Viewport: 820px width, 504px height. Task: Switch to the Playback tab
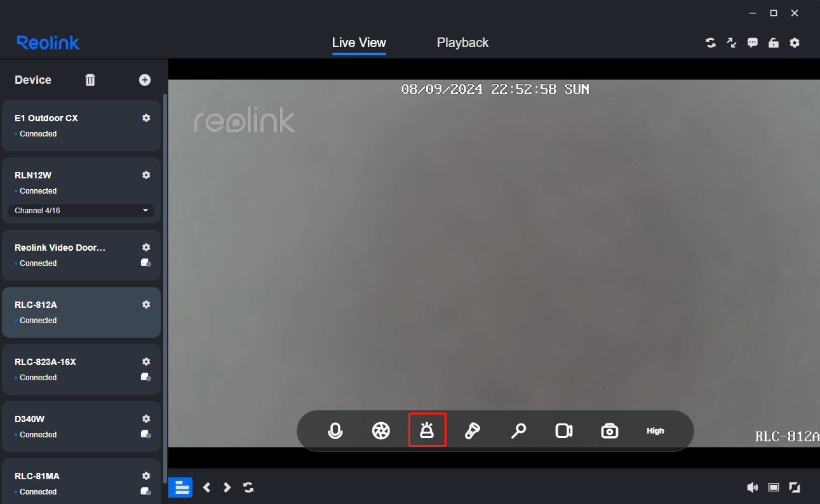click(x=462, y=43)
